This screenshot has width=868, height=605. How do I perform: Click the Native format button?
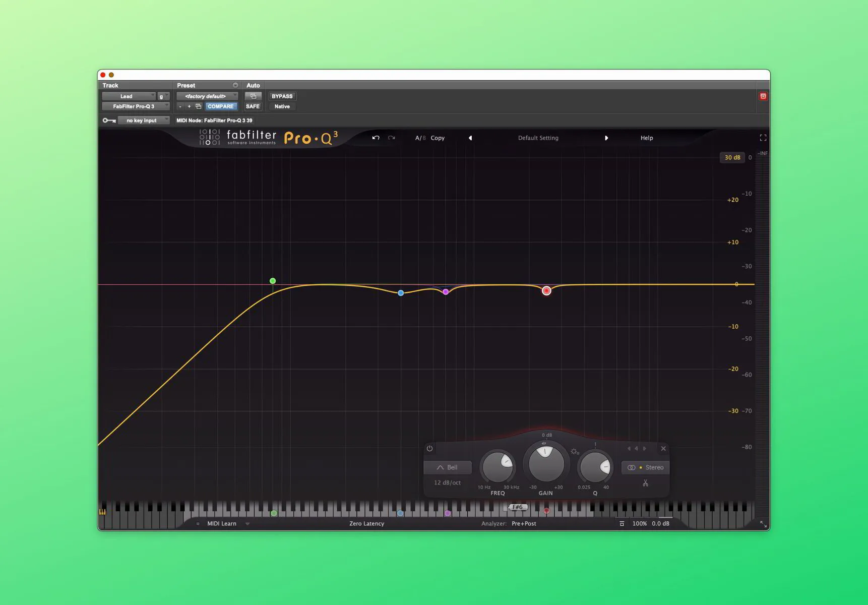tap(282, 106)
